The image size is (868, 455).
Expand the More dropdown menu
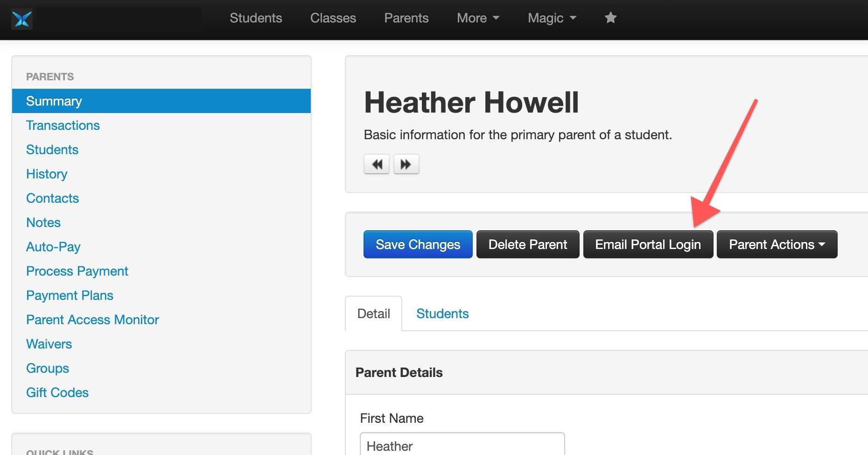click(478, 18)
